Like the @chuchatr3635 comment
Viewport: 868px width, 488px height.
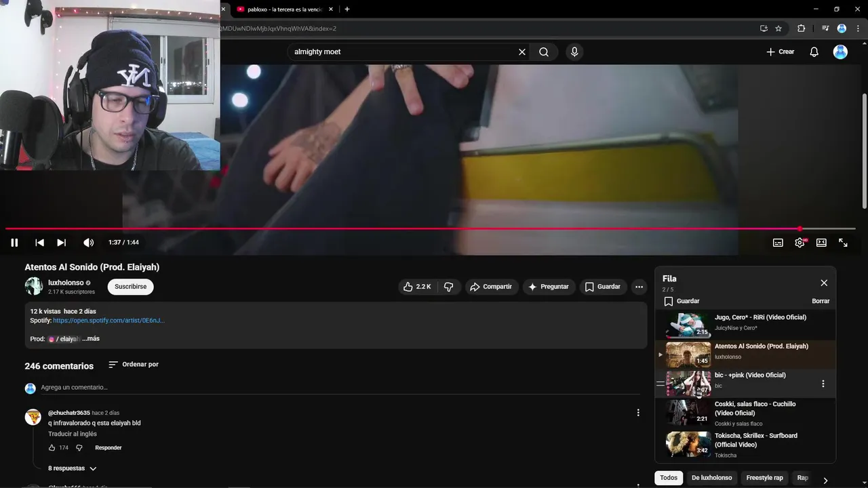pos(52,448)
